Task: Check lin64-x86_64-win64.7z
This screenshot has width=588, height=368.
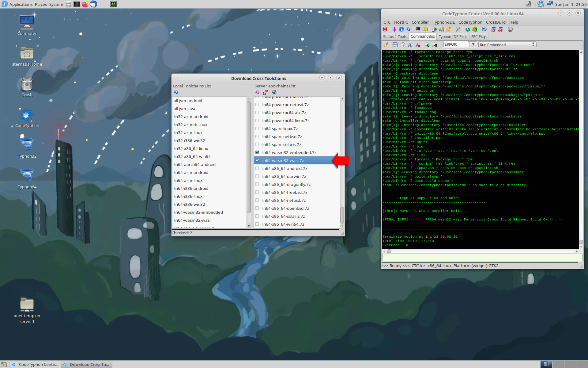Action: pos(257,224)
